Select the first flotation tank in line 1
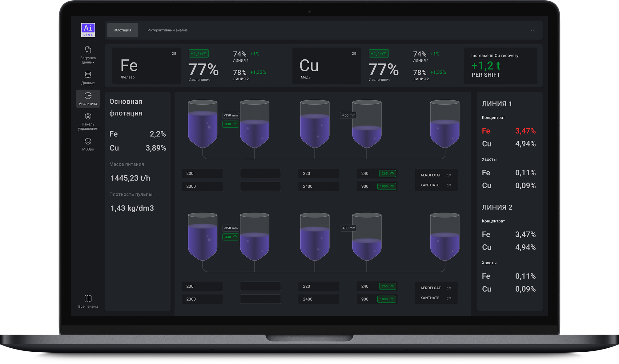Viewport: 619px width, 364px height. tap(203, 124)
